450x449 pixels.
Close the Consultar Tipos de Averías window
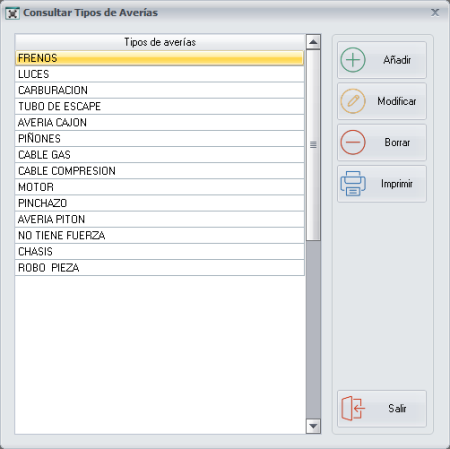(x=435, y=13)
